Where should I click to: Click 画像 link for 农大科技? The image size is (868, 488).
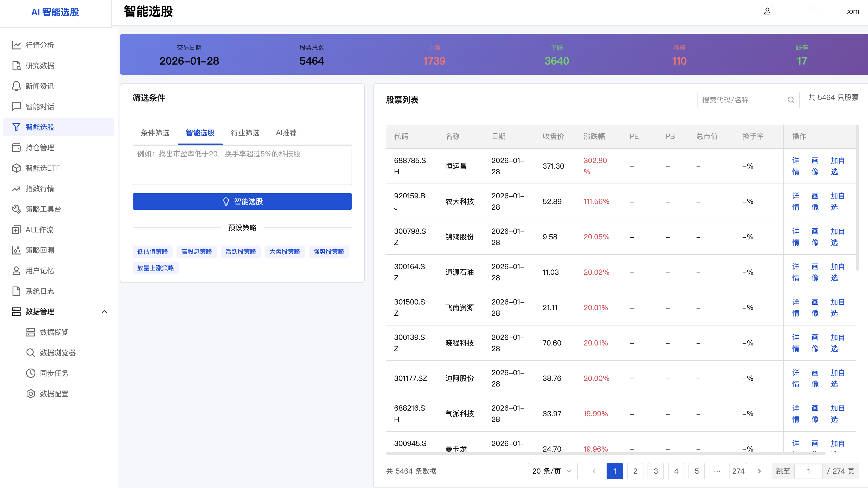point(815,202)
